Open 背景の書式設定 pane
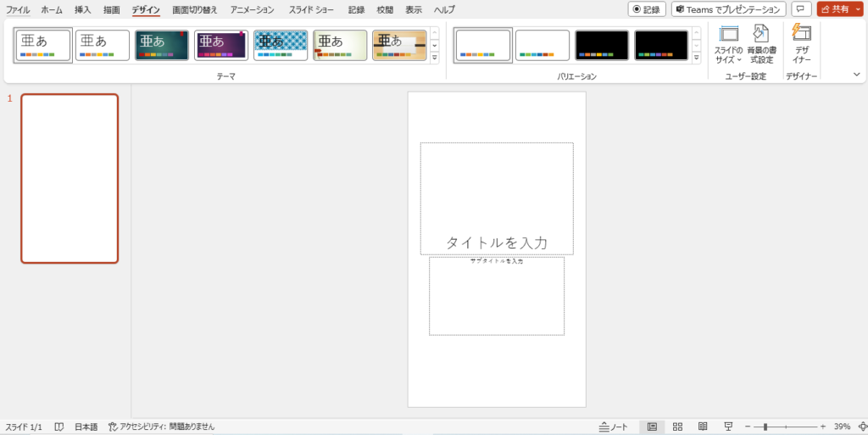Image resolution: width=868 pixels, height=435 pixels. click(x=761, y=44)
